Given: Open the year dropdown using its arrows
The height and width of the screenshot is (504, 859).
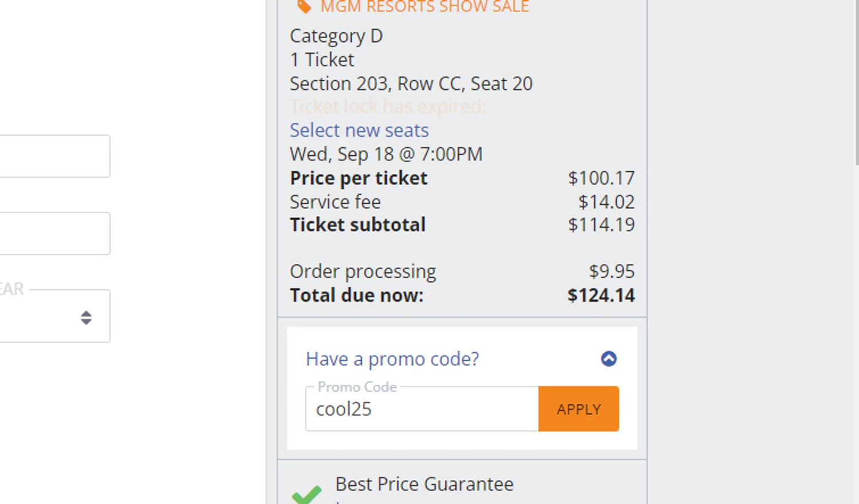Looking at the screenshot, I should click(86, 318).
